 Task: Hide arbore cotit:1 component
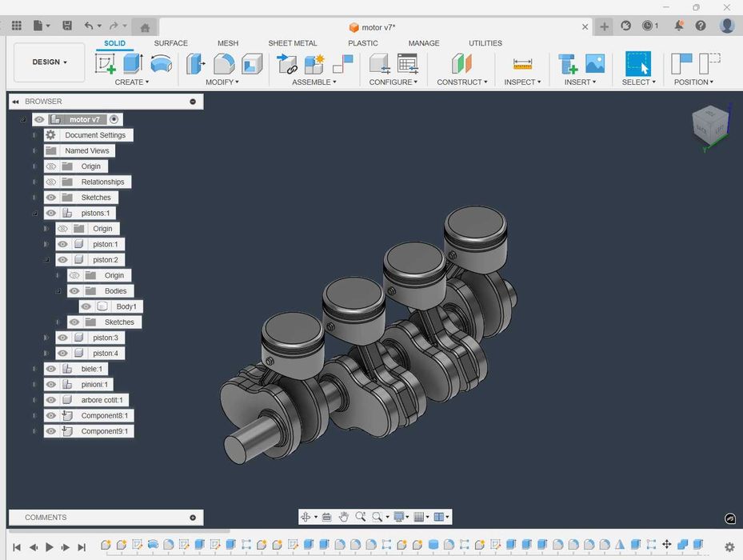(51, 400)
